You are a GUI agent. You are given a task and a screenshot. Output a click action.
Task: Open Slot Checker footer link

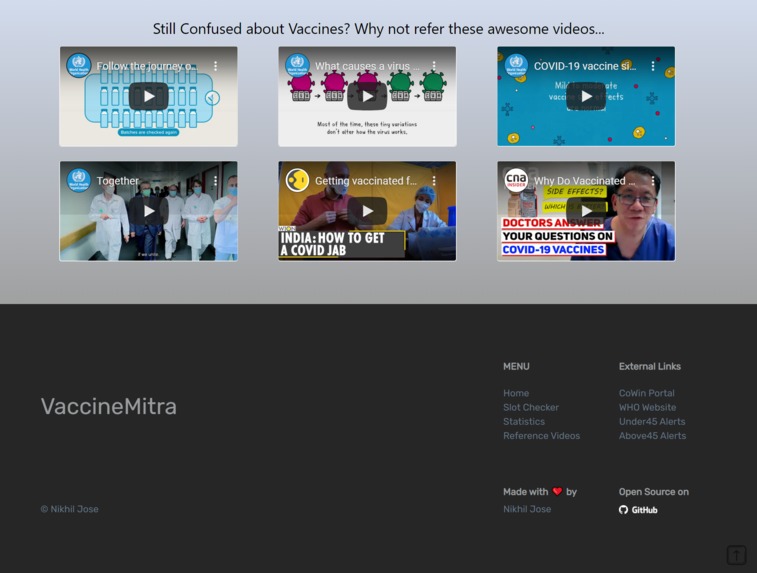click(531, 407)
